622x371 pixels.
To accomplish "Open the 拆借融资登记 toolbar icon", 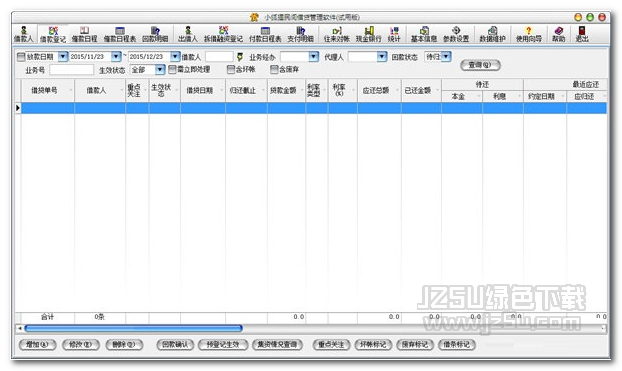I will tap(223, 34).
